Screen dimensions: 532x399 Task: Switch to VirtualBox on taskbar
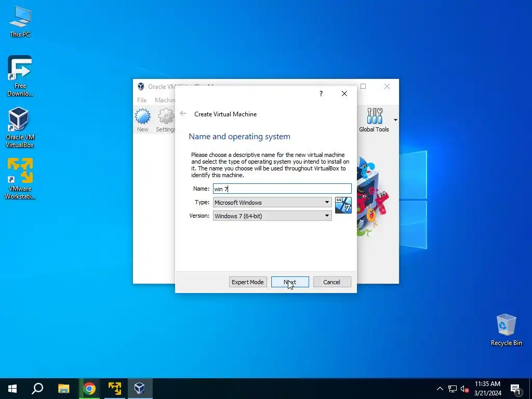tap(140, 389)
